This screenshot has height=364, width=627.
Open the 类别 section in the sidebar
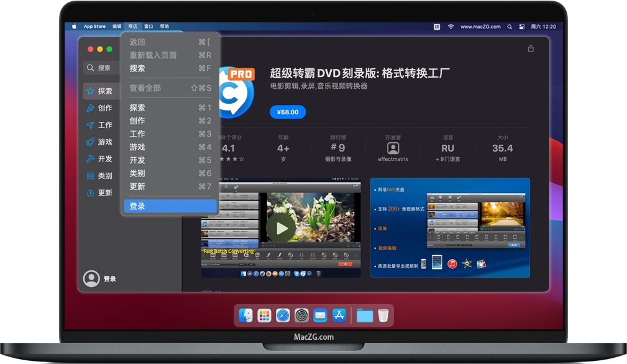[103, 175]
